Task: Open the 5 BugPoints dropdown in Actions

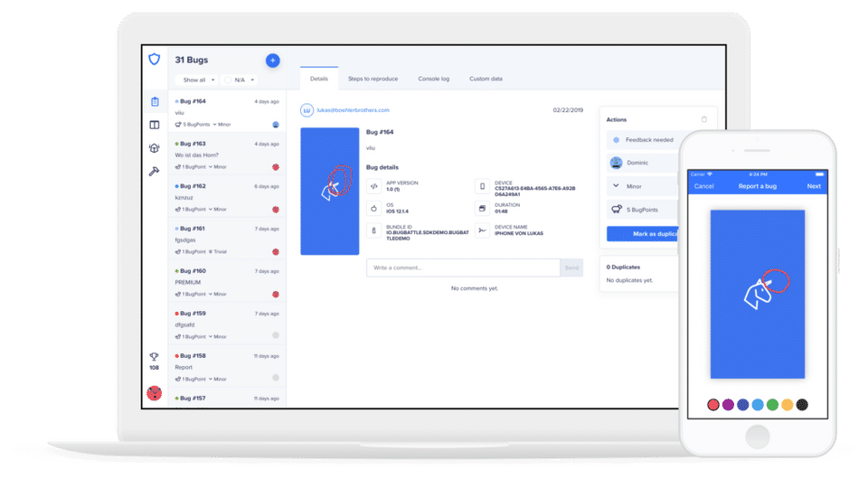Action: click(643, 210)
